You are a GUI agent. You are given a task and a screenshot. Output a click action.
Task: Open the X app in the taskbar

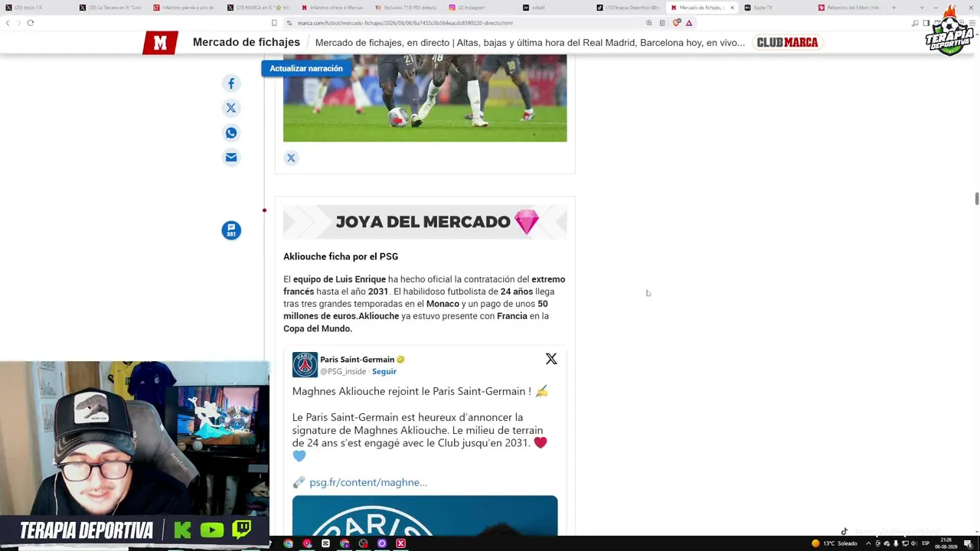(x=400, y=543)
